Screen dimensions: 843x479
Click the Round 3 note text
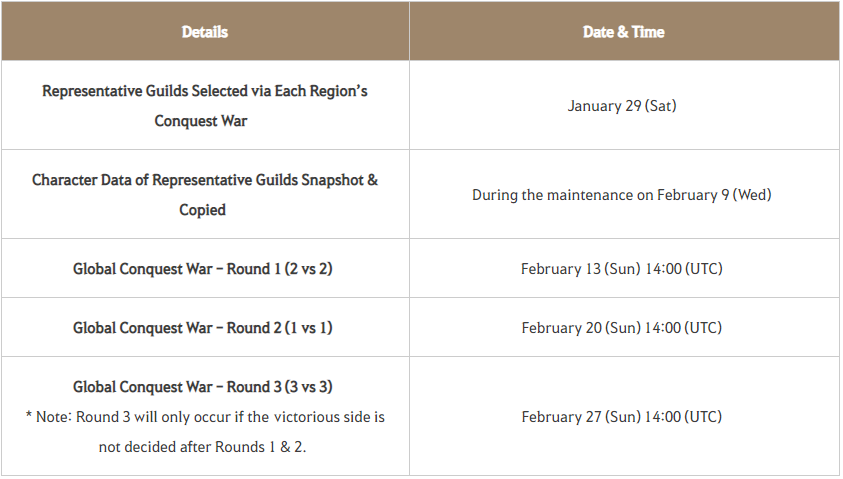(205, 432)
